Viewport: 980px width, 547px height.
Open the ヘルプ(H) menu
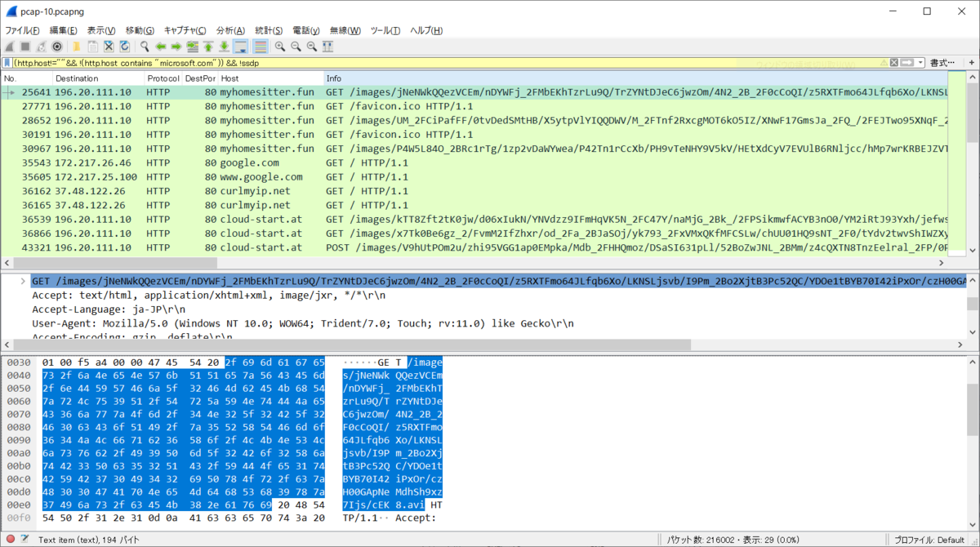tap(426, 30)
